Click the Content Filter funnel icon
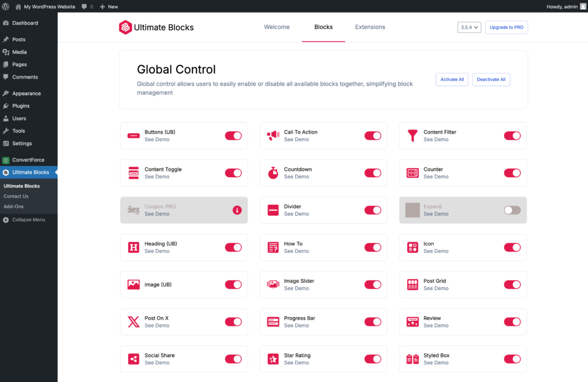The width and height of the screenshot is (588, 382). point(412,136)
